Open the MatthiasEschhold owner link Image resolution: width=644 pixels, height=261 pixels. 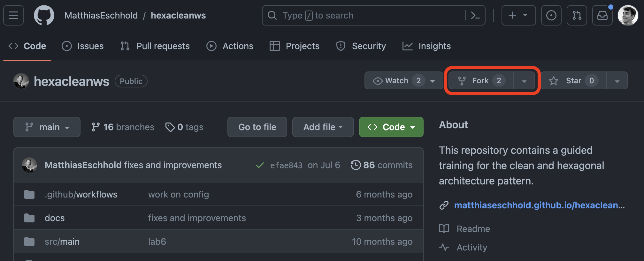[x=101, y=15]
